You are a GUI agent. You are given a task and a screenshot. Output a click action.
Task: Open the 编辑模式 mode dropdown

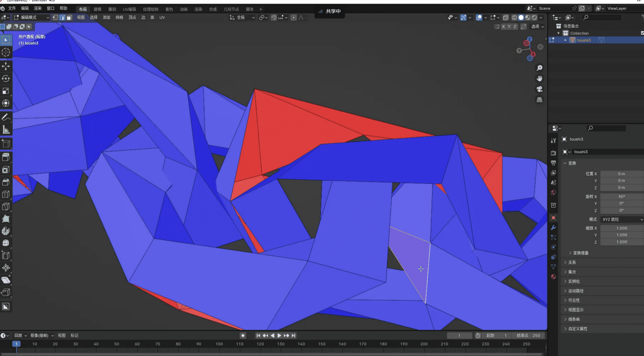[x=31, y=18]
